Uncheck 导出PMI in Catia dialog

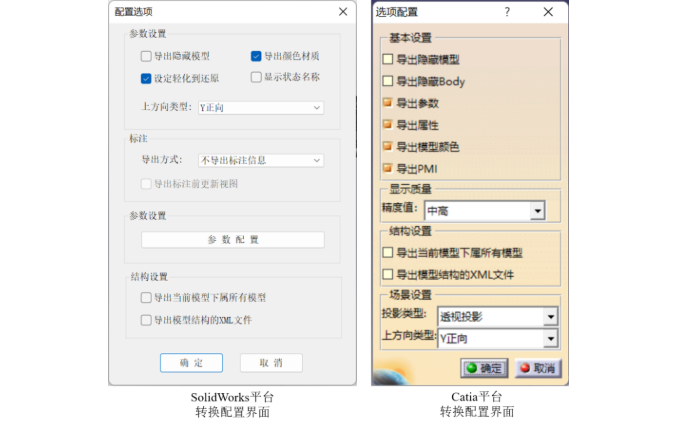point(388,168)
